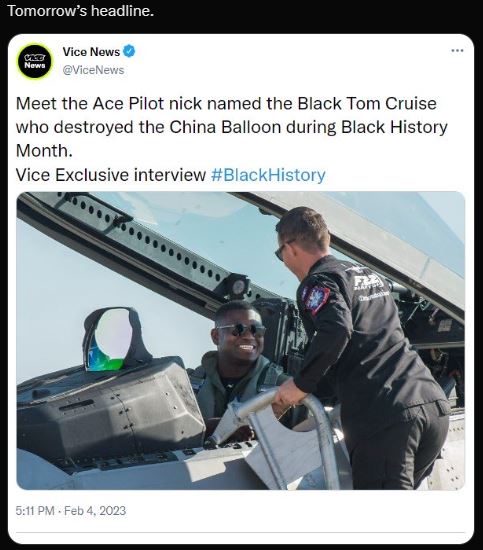Click the blank area of tweet card
The height and width of the screenshot is (550, 483).
[298, 510]
